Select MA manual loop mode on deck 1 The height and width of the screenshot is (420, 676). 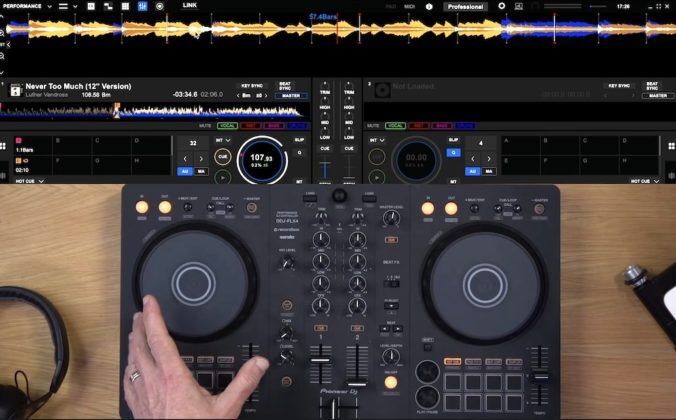tap(201, 171)
